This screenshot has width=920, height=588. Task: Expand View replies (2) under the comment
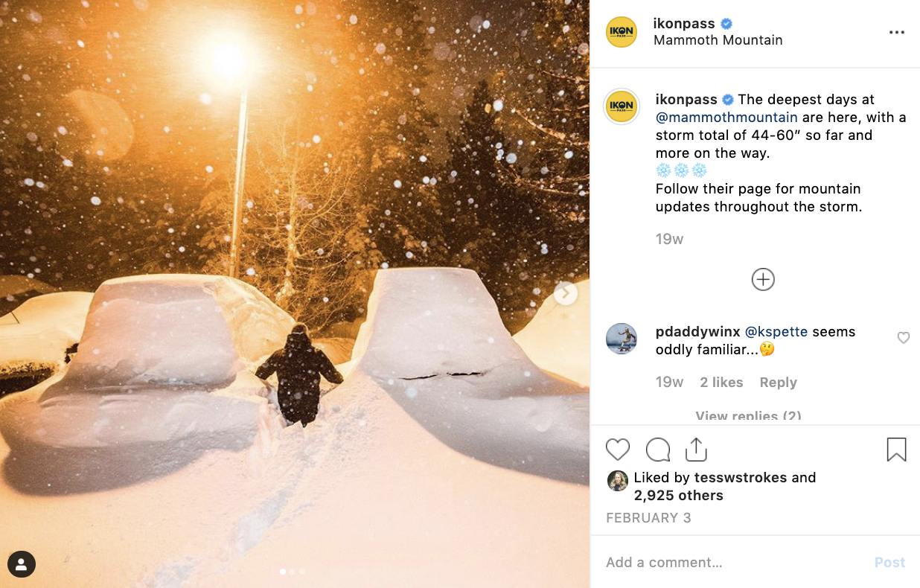click(x=748, y=416)
